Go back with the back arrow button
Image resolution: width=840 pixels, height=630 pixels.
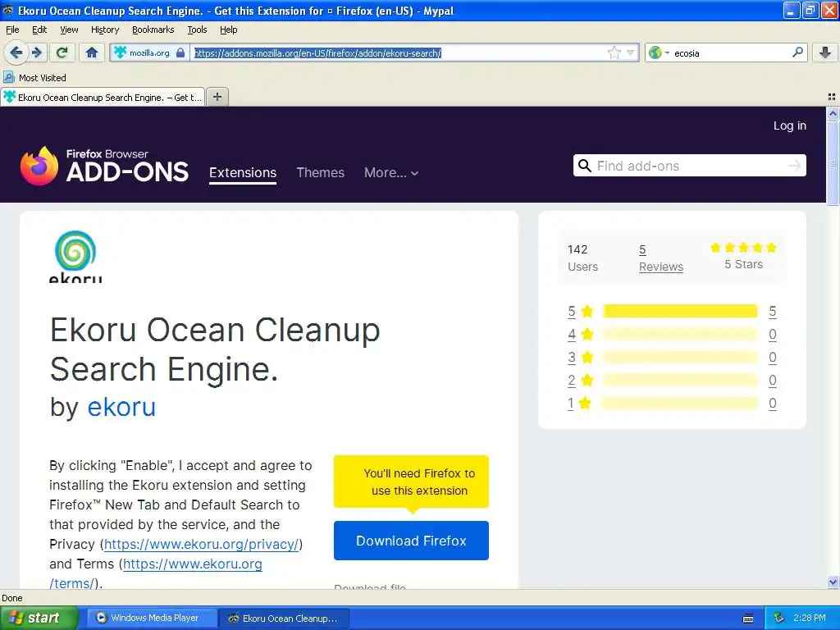(16, 52)
